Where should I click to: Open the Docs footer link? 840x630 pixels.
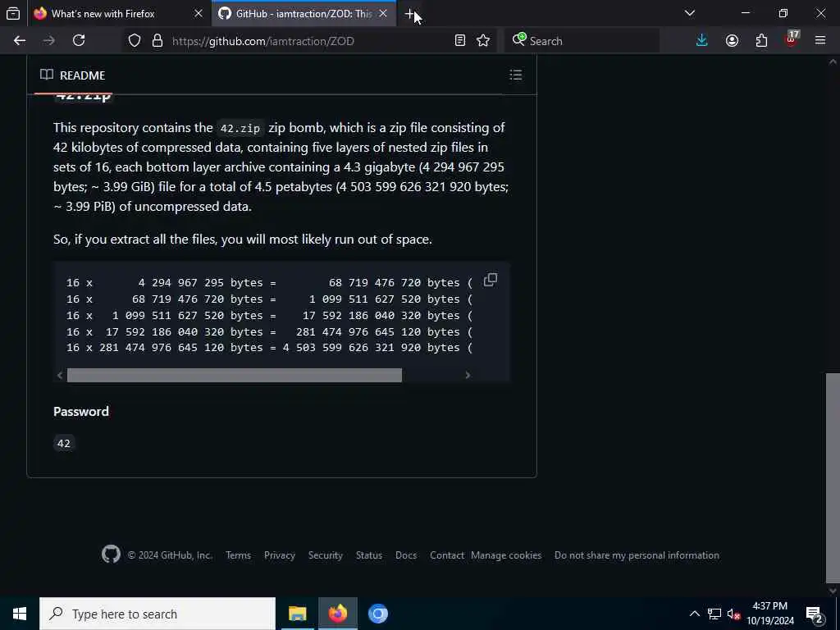click(x=406, y=555)
